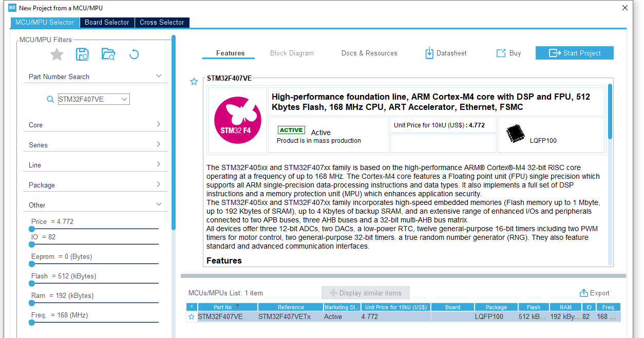The image size is (644, 338).
Task: Open the load saved search folder icon
Action: click(108, 54)
